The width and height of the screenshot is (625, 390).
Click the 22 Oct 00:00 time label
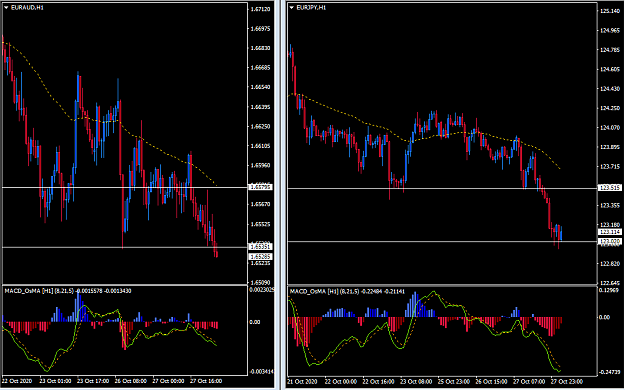(340, 382)
